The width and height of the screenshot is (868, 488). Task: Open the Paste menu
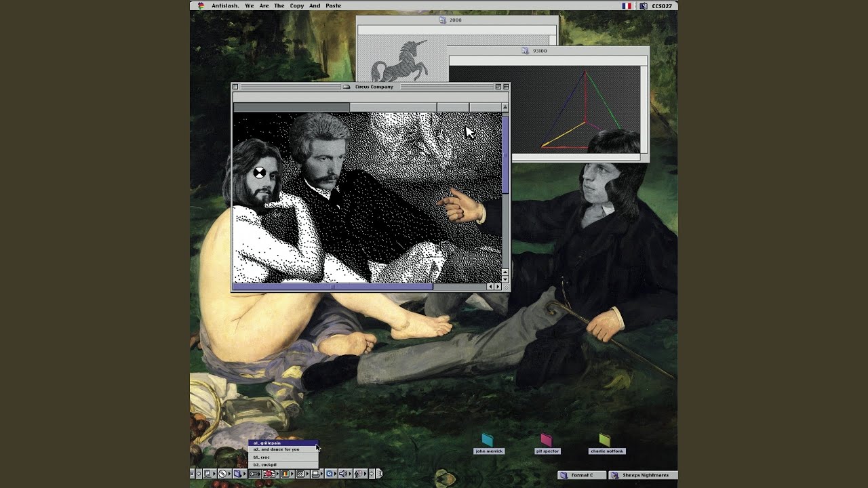click(333, 5)
